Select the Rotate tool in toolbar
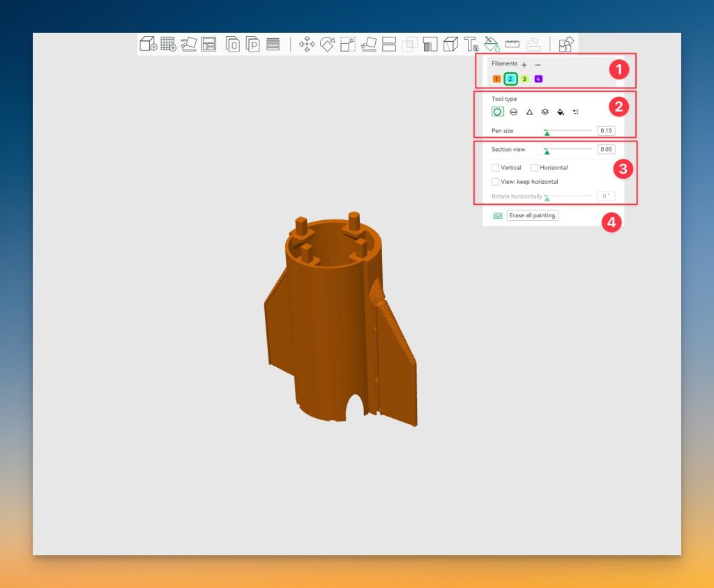Screen dimensions: 714x588 (327, 45)
